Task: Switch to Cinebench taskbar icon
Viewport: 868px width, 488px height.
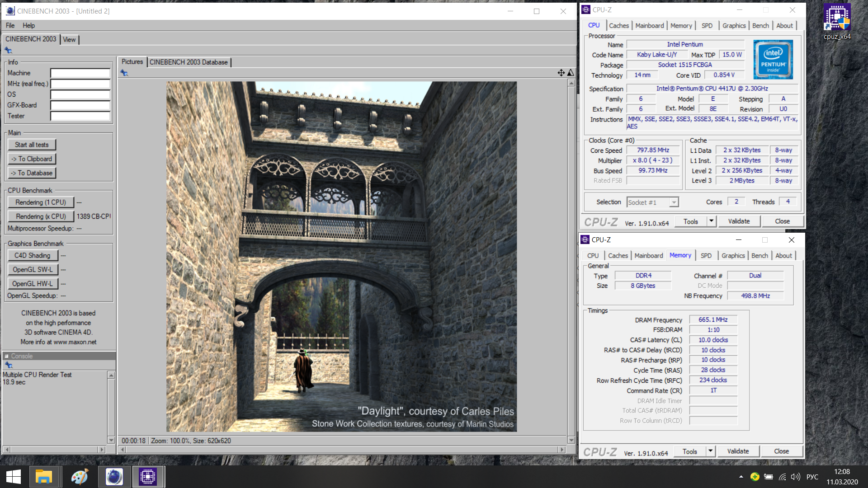Action: click(114, 477)
